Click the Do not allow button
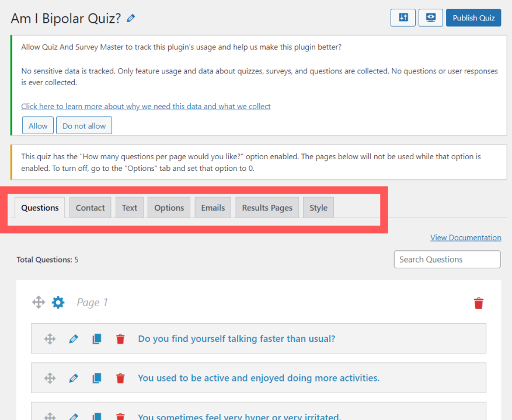512x420 pixels. point(83,125)
